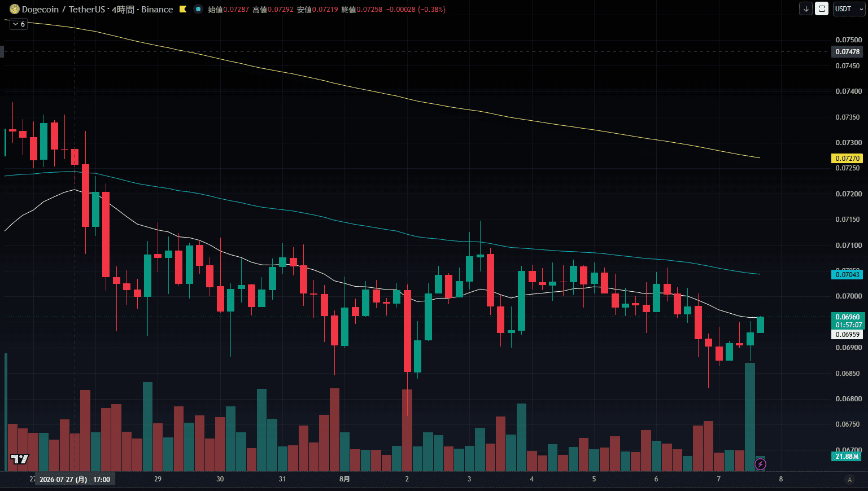Click the Binance exchange label

[157, 10]
